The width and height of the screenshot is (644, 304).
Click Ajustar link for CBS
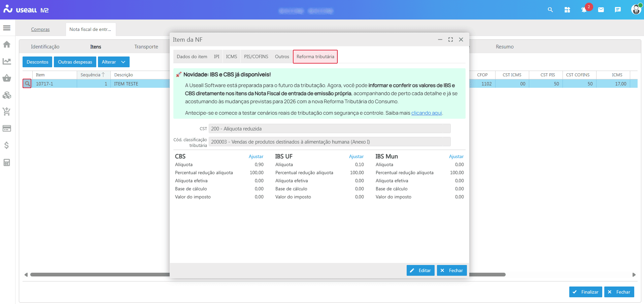[x=256, y=156]
